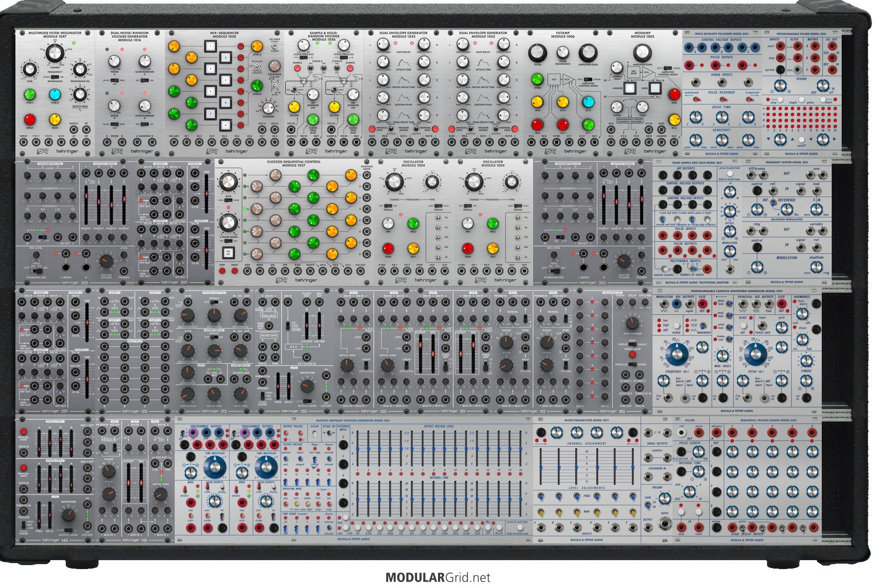Push step button 1 on the Mix-Sequencer

[211, 47]
